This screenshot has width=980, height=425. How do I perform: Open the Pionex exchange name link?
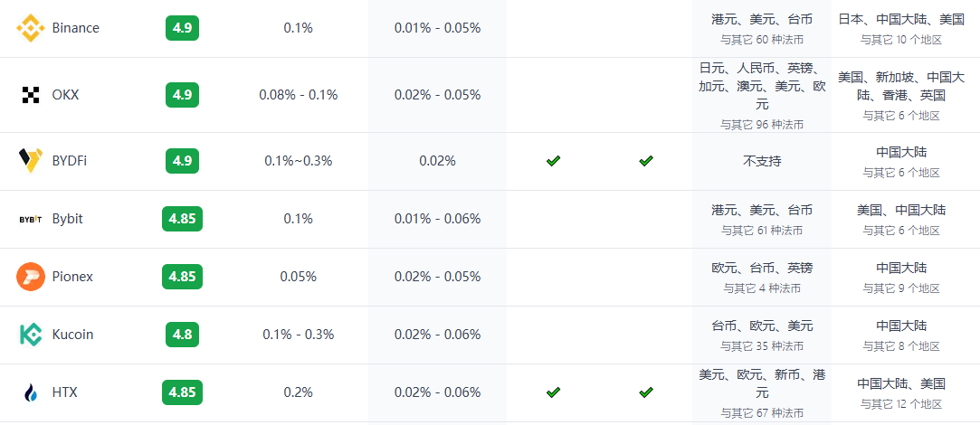coord(72,277)
